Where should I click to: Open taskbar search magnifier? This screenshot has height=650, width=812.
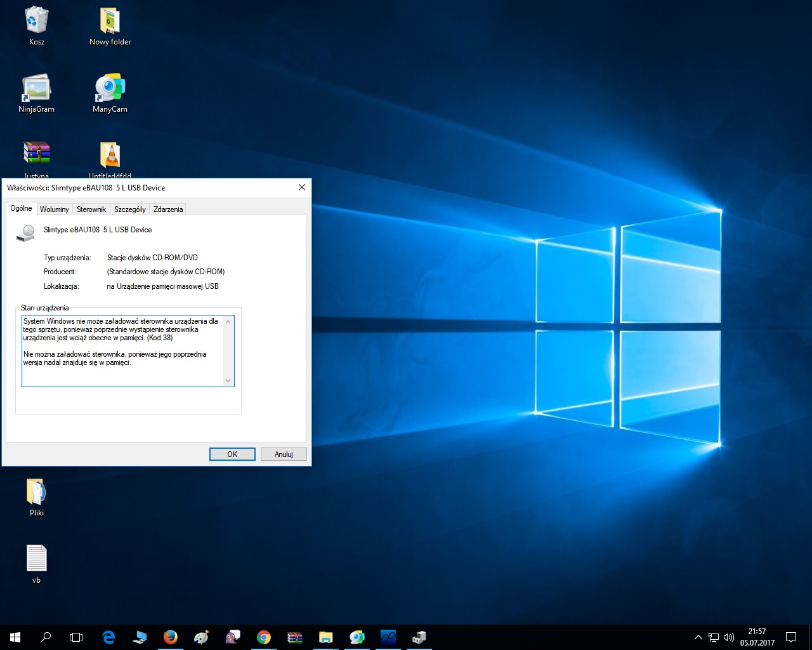click(46, 637)
